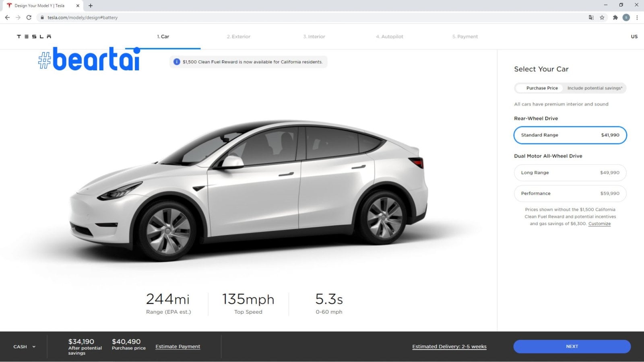Open the US region selector
The height and width of the screenshot is (362, 644).
coord(634,37)
